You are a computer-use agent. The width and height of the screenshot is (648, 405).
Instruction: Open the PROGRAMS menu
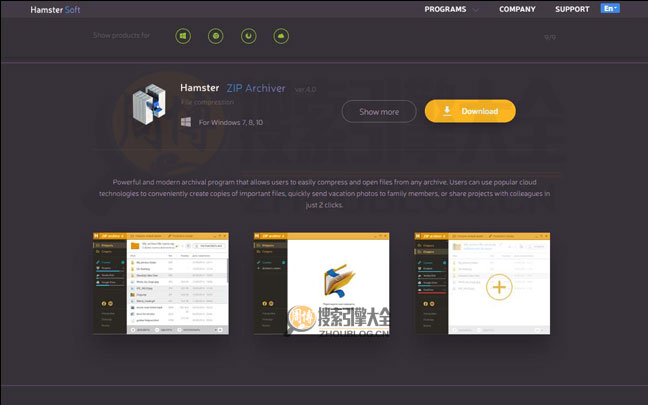pos(445,9)
